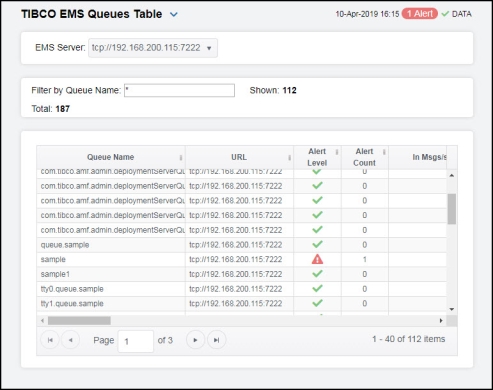
Task: Go to the next page of results
Action: pos(195,340)
